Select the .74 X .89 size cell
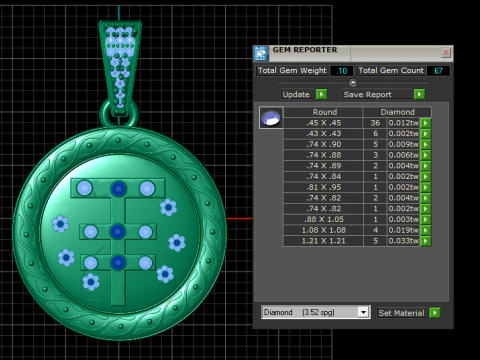Viewport: 480px width, 360px height. click(x=323, y=166)
